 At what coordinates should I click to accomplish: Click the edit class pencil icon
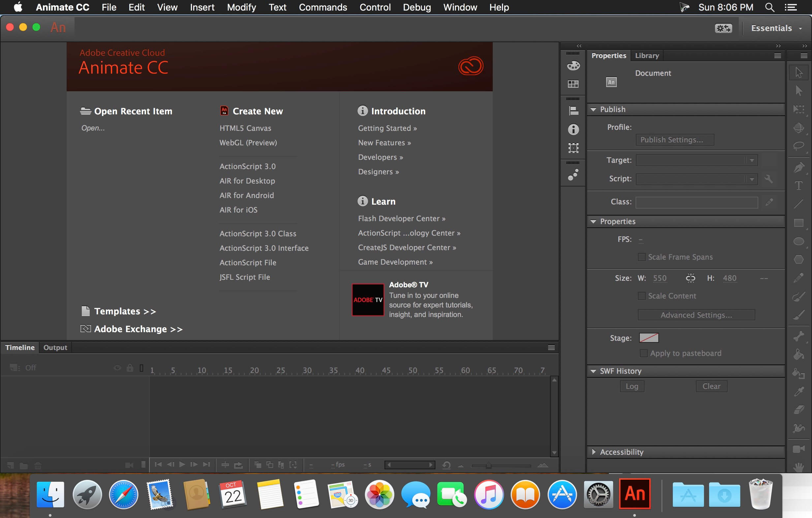pos(769,202)
